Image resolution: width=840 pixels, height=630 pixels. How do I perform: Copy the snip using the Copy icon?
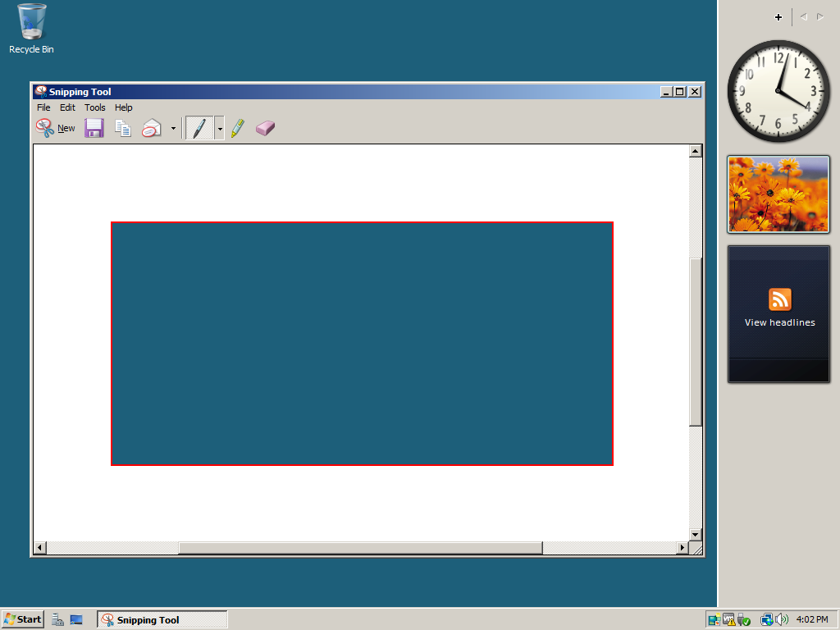pos(123,128)
